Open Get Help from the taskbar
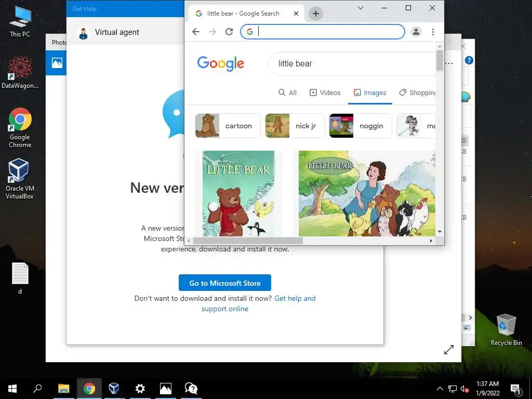Viewport: 532px width, 399px height. (191, 389)
